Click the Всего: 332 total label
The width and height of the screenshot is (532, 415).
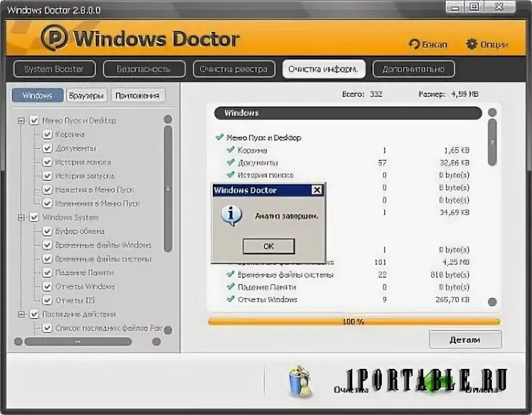point(362,94)
